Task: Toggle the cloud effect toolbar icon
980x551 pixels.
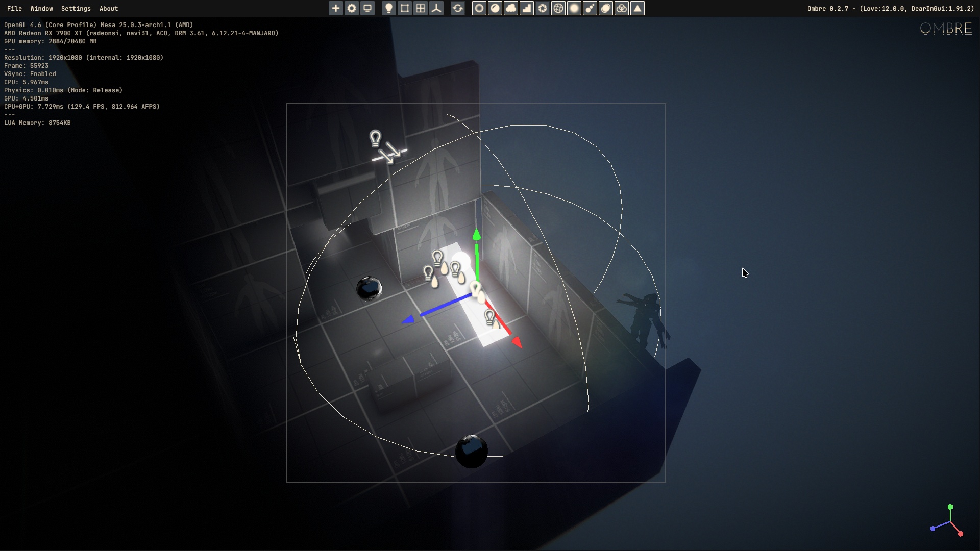Action: point(511,8)
